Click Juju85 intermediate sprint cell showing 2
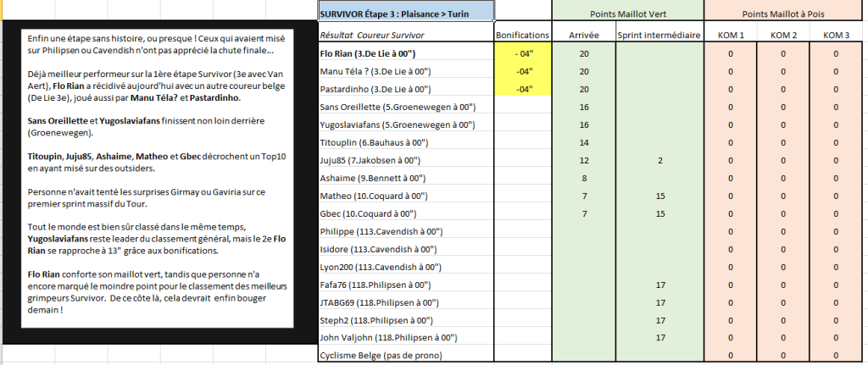Image resolution: width=868 pixels, height=365 pixels. coord(659,160)
